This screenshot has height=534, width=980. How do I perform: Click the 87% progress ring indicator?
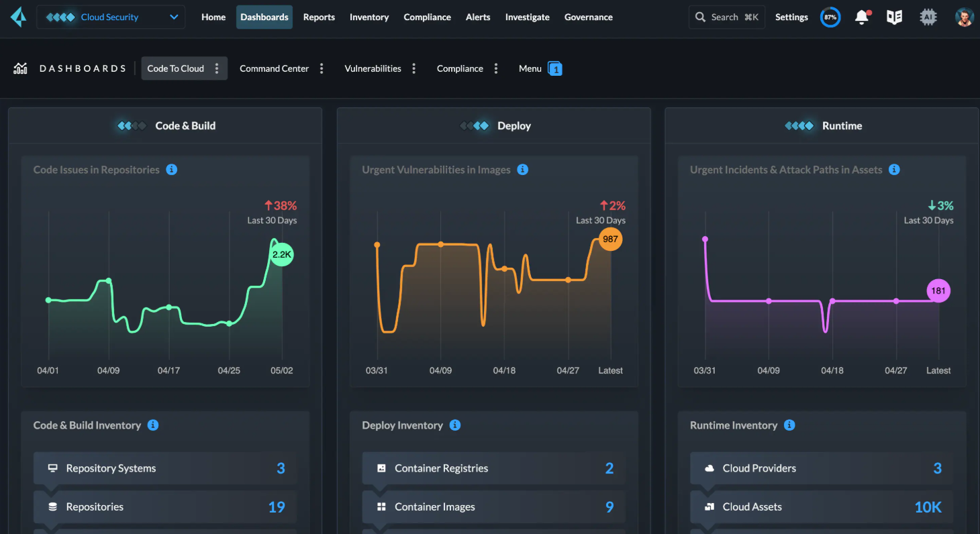pos(830,17)
